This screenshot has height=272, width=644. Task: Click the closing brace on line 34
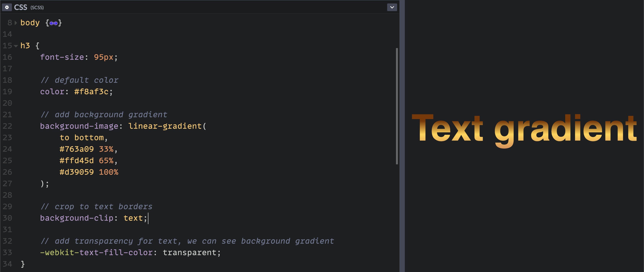(x=23, y=264)
